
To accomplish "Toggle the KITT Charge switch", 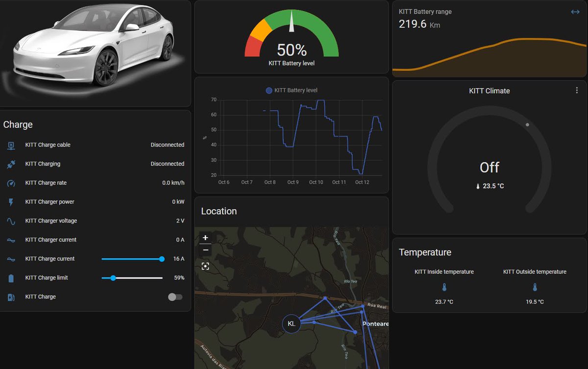I will tap(175, 297).
